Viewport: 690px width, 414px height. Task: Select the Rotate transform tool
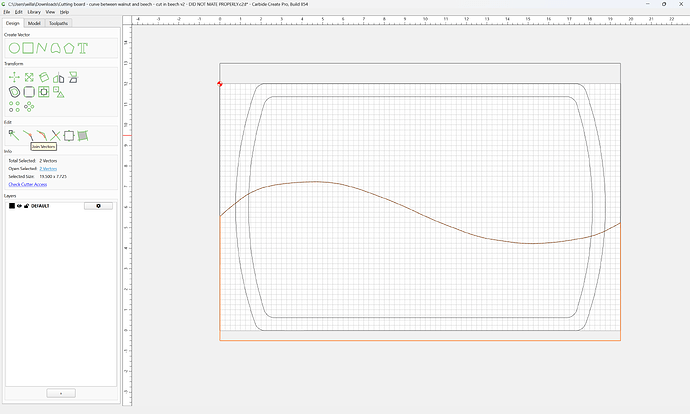tap(44, 77)
